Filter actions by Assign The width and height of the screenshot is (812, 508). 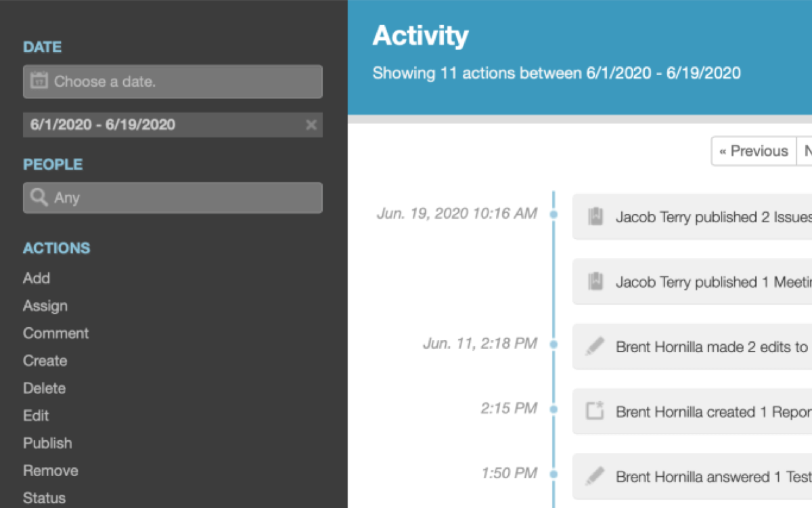tap(45, 306)
